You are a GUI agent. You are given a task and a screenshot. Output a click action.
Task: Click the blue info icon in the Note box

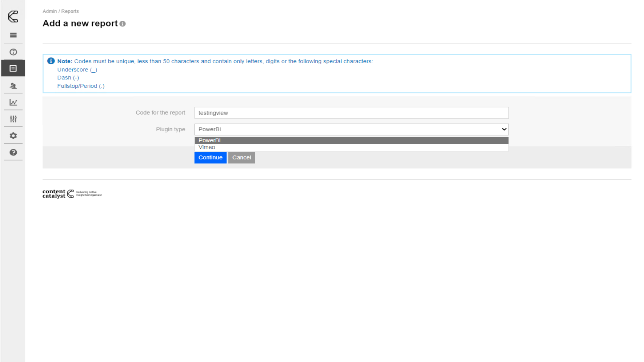coord(51,61)
